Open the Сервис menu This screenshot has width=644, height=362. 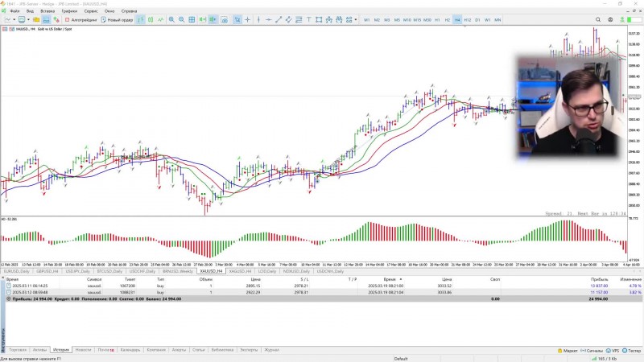coord(91,11)
